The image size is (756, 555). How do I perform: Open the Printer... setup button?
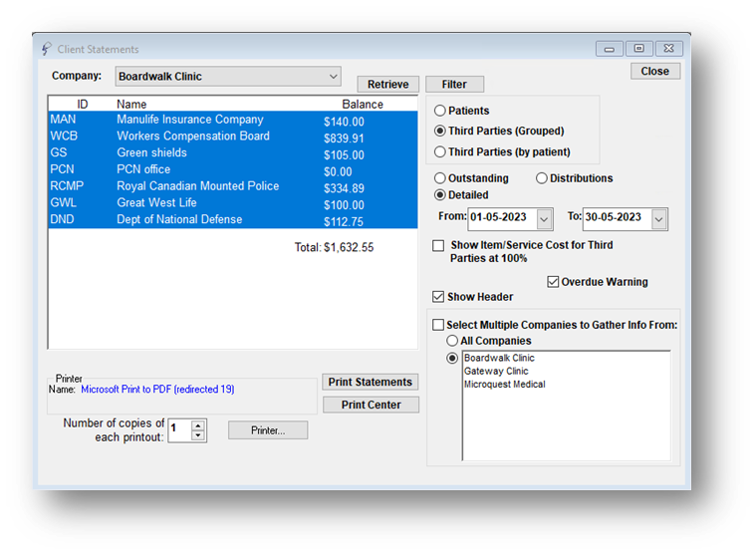tap(268, 430)
